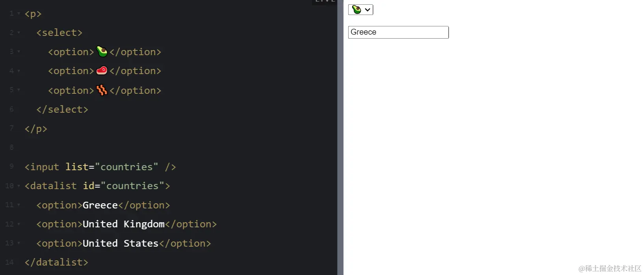
Task: Focus the Greece countries input field
Action: [398, 32]
